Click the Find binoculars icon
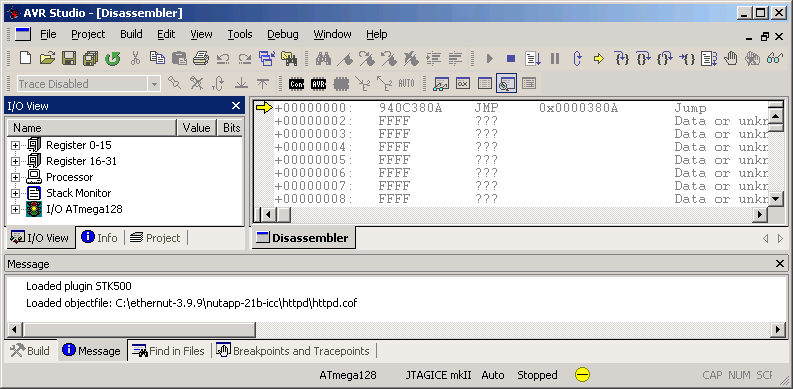793x389 pixels. (x=323, y=59)
